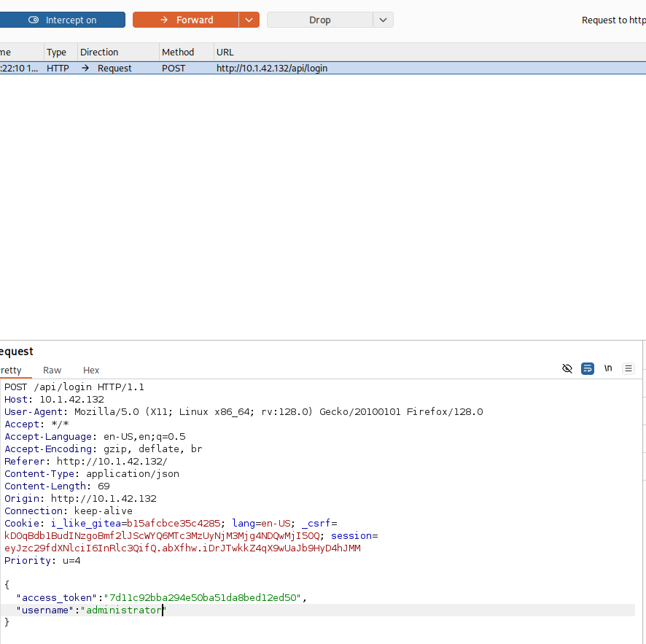The width and height of the screenshot is (646, 644).
Task: Sort table by Type column header
Action: pos(57,52)
